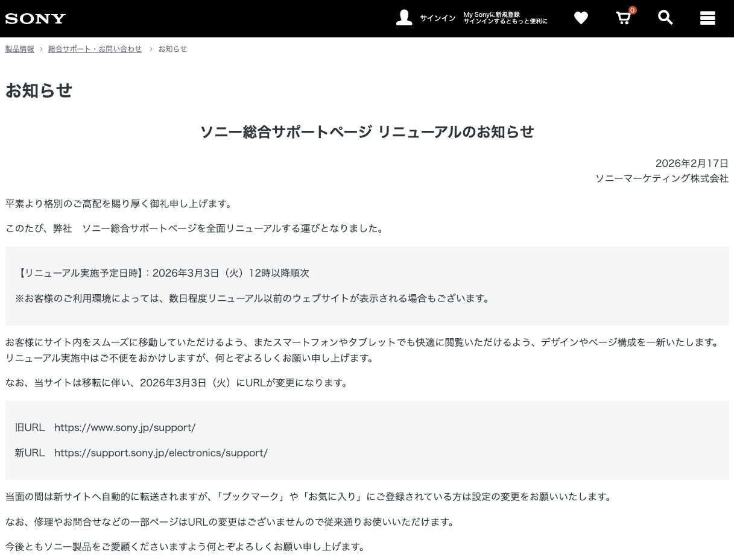Open the shopping cart icon
The image size is (734, 560).
tap(623, 18)
